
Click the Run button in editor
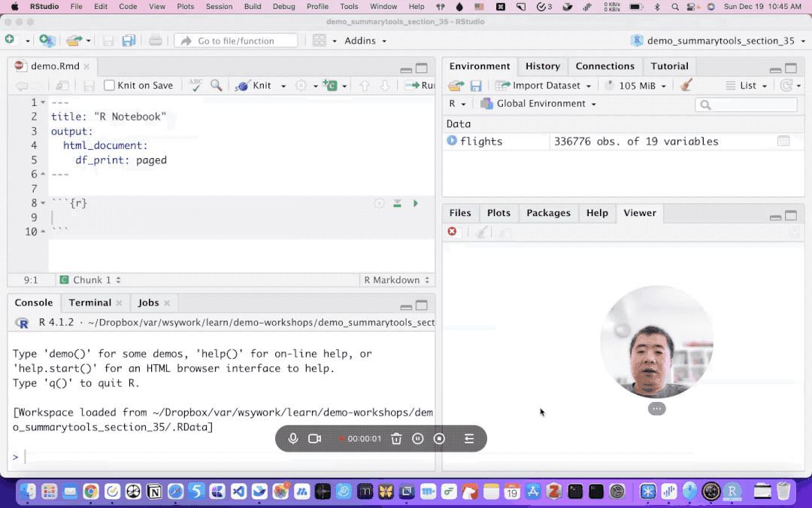[x=420, y=86]
